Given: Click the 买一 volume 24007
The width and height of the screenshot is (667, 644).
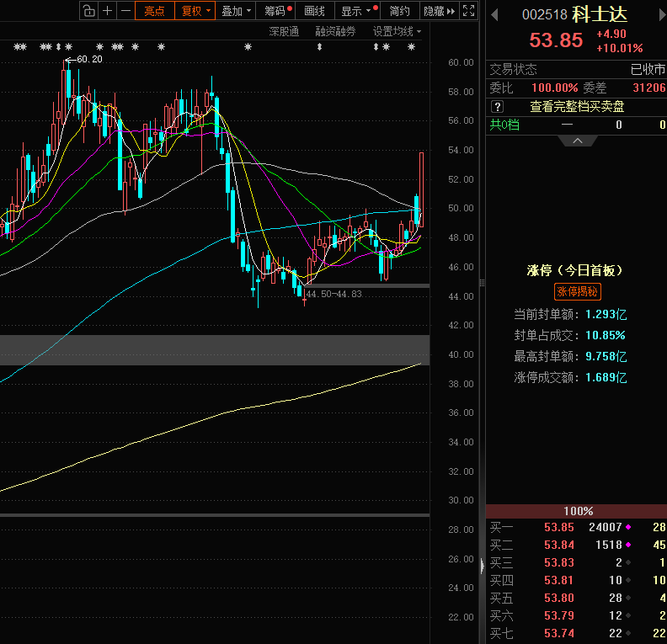Looking at the screenshot, I should click(606, 527).
